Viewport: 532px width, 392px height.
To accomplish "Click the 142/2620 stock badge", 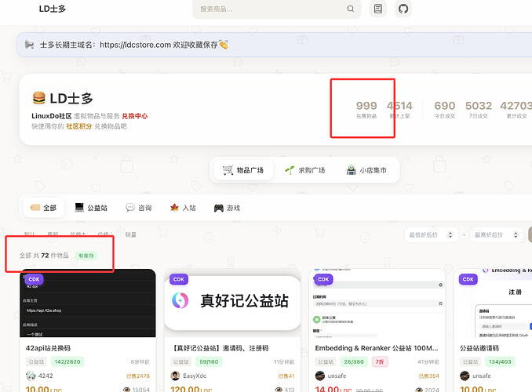I will coord(67,362).
